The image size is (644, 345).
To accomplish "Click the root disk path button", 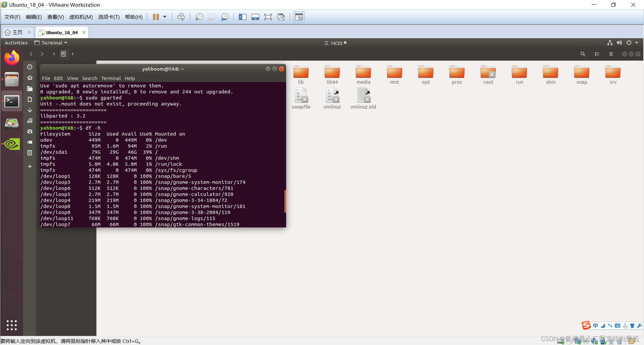I will 63,54.
